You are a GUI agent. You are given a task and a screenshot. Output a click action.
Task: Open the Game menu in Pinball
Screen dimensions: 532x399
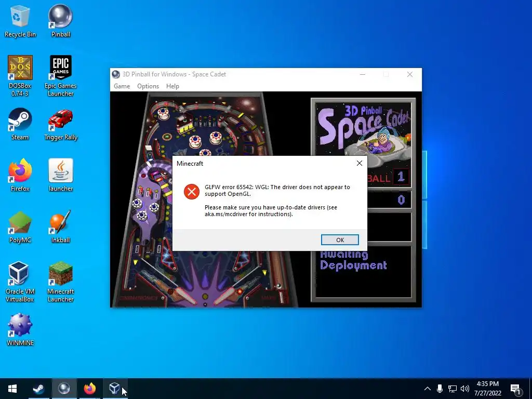[x=122, y=86]
